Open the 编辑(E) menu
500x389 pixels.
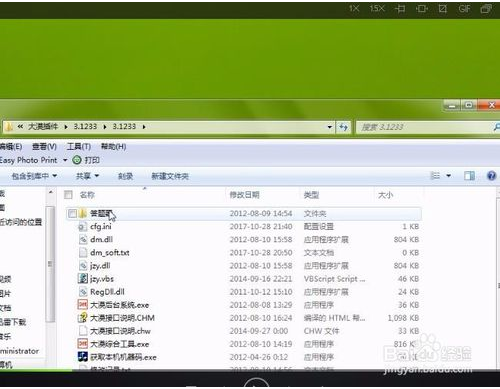11,147
